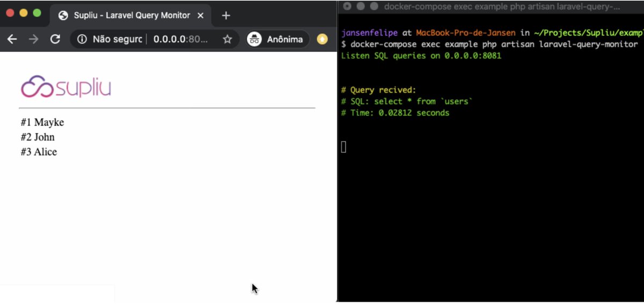The image size is (644, 306).
Task: Click the docker-compose command line in terminal
Action: [x=489, y=44]
